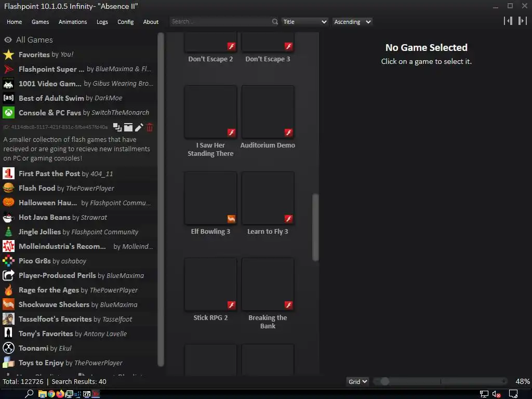Open the Toonami playlist by Ekul
Viewport: 532px width, 399px height.
tap(79, 348)
